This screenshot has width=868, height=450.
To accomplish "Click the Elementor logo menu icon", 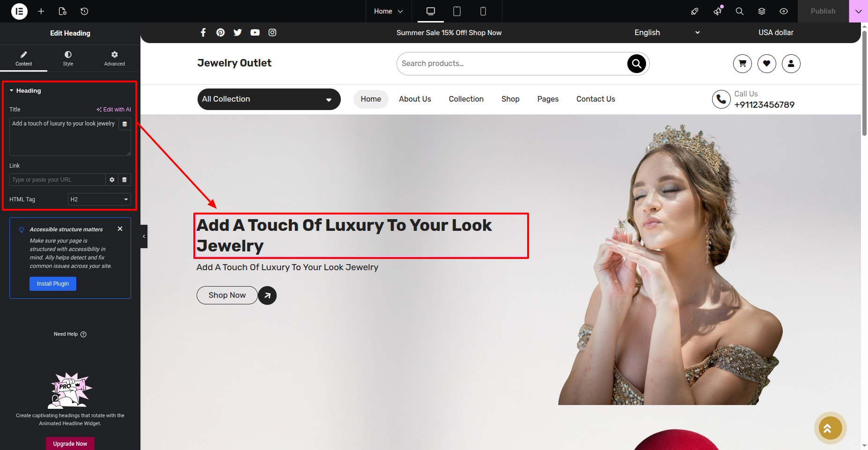I will [x=19, y=11].
